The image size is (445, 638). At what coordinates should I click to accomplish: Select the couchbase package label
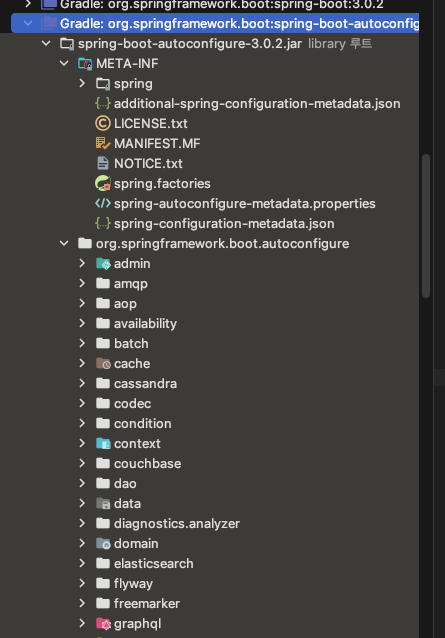point(147,464)
